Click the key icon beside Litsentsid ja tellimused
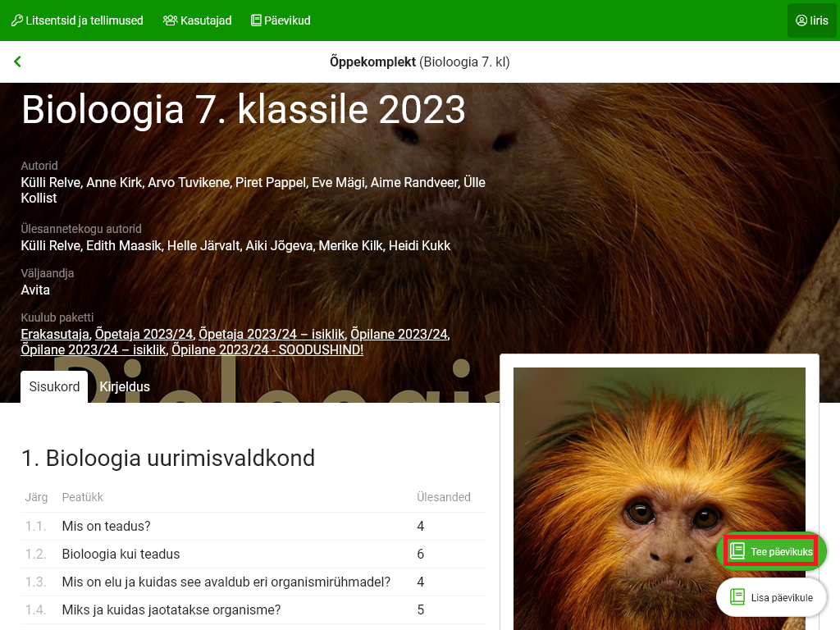 pos(16,21)
